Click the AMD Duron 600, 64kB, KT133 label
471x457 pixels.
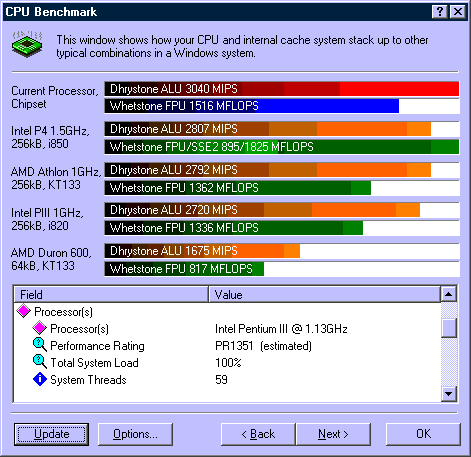51,259
